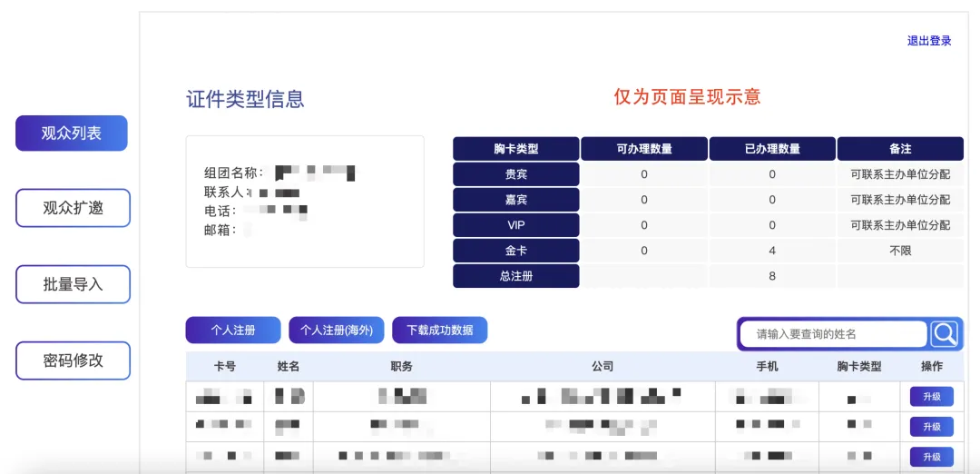This screenshot has width=980, height=474.
Task: Click the 个人注册(海外) button
Action: point(337,331)
